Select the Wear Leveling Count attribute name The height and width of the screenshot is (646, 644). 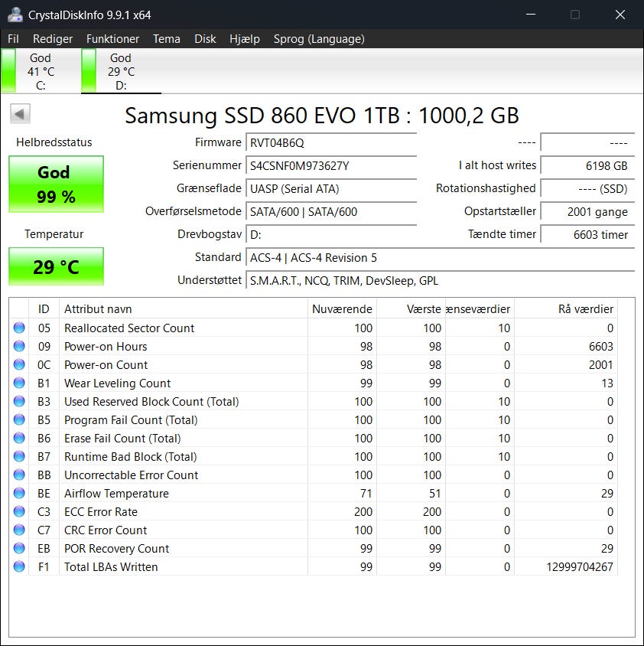tap(117, 383)
